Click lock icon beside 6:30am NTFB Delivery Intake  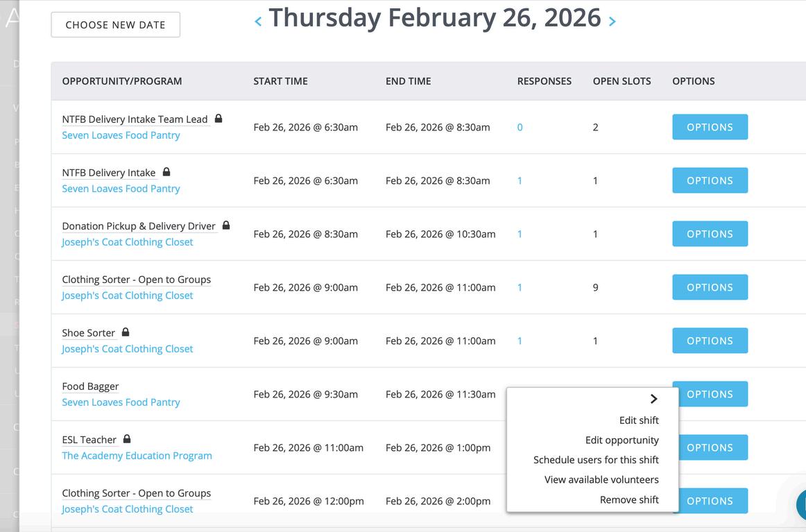[x=166, y=172]
